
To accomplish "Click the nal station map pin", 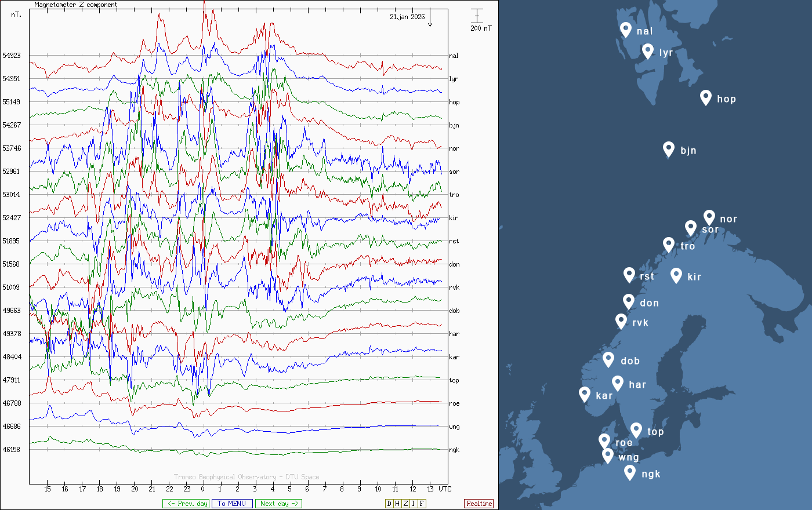I will (x=625, y=30).
